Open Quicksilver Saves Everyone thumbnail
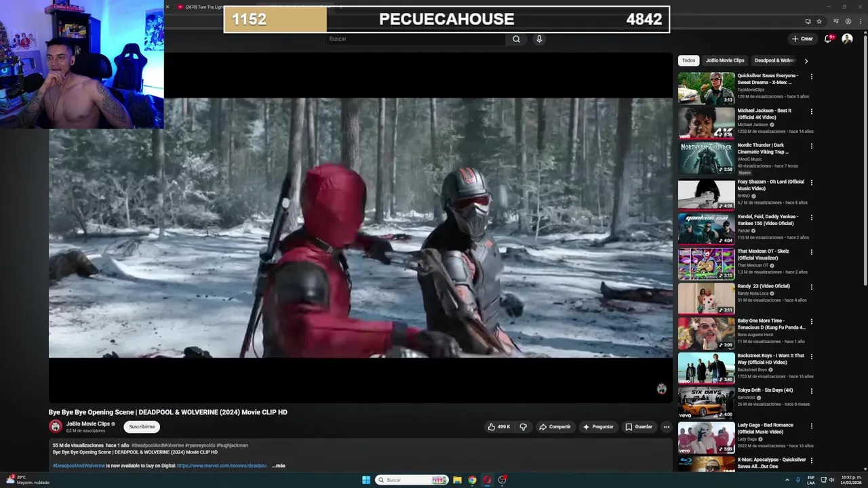Image resolution: width=868 pixels, height=488 pixels. coord(707,88)
